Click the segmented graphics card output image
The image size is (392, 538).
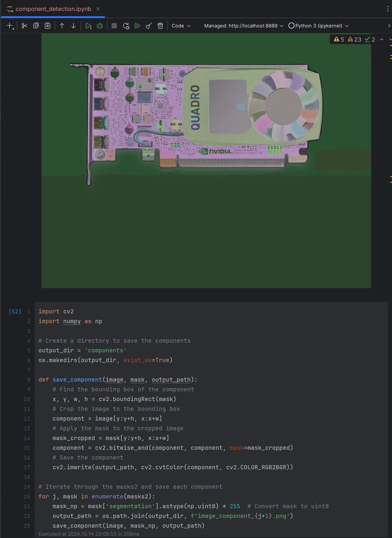pyautogui.click(x=206, y=161)
